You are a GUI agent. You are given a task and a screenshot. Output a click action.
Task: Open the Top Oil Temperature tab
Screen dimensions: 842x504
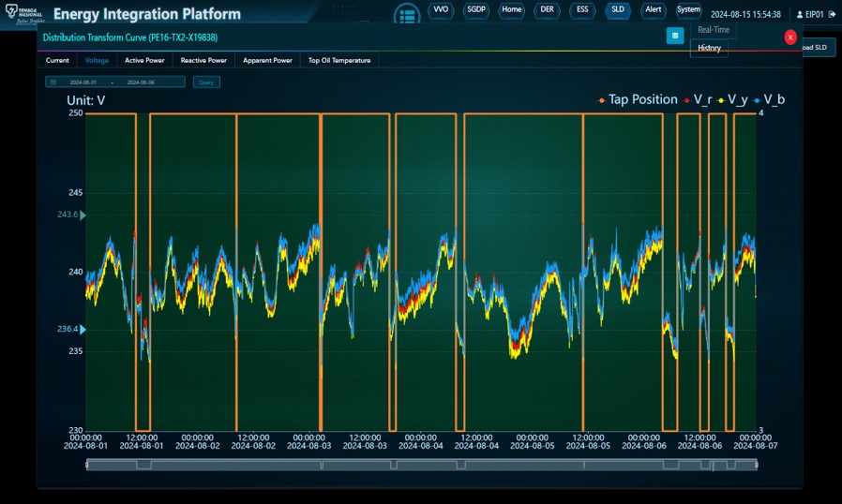(x=339, y=60)
